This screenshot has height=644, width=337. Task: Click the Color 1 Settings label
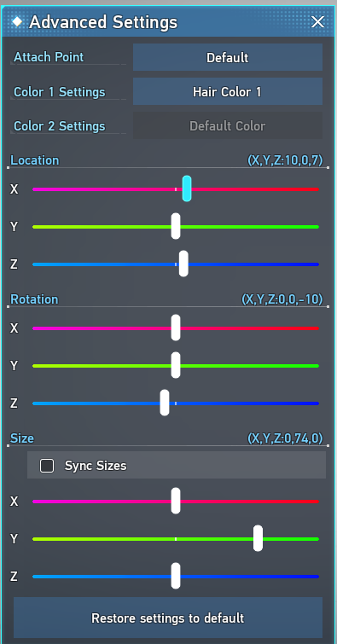[x=60, y=92]
